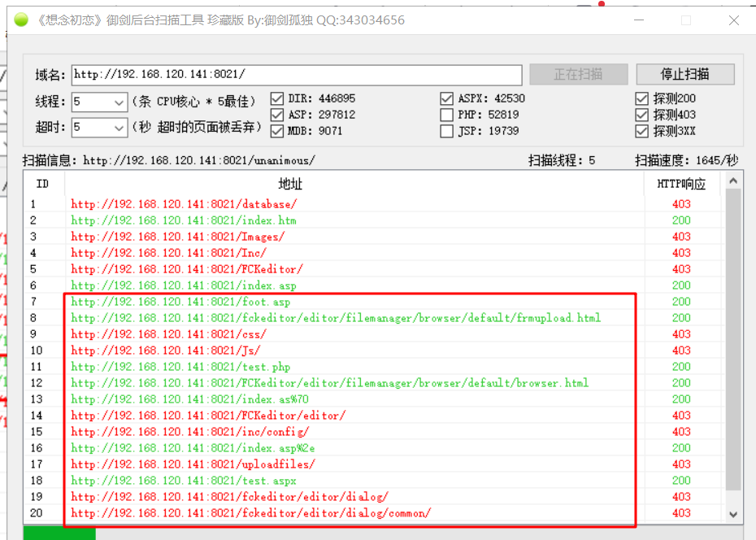Toggle the ASP: 297812 checkbox

click(x=276, y=115)
